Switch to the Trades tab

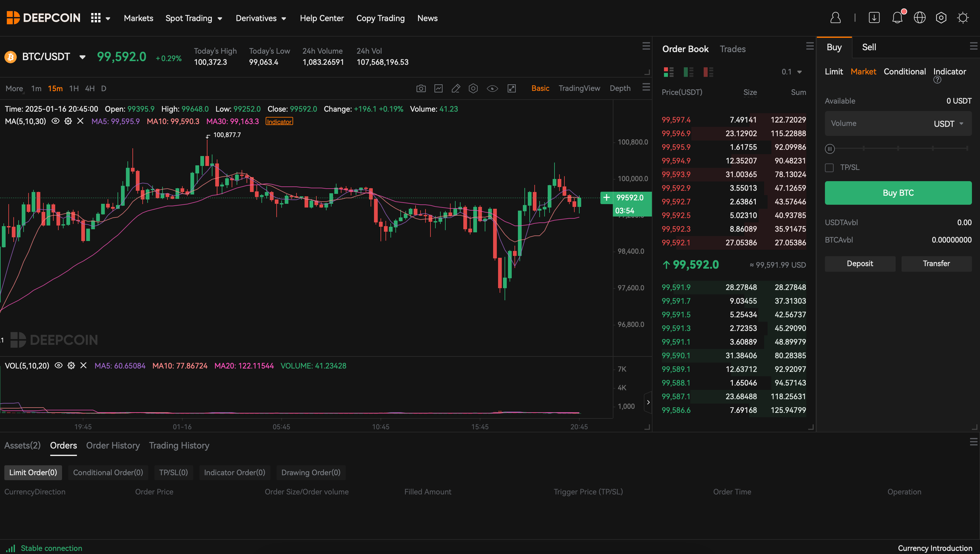coord(733,49)
